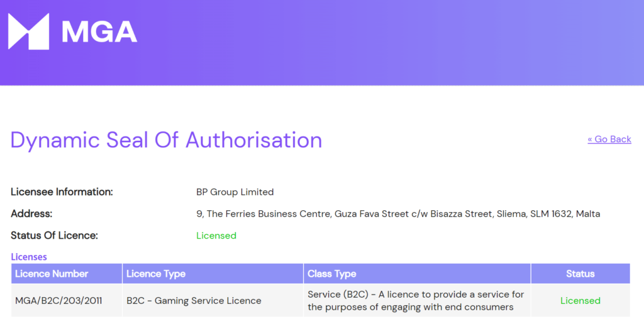Click the Licence Number column header
This screenshot has width=644, height=326.
(x=52, y=274)
